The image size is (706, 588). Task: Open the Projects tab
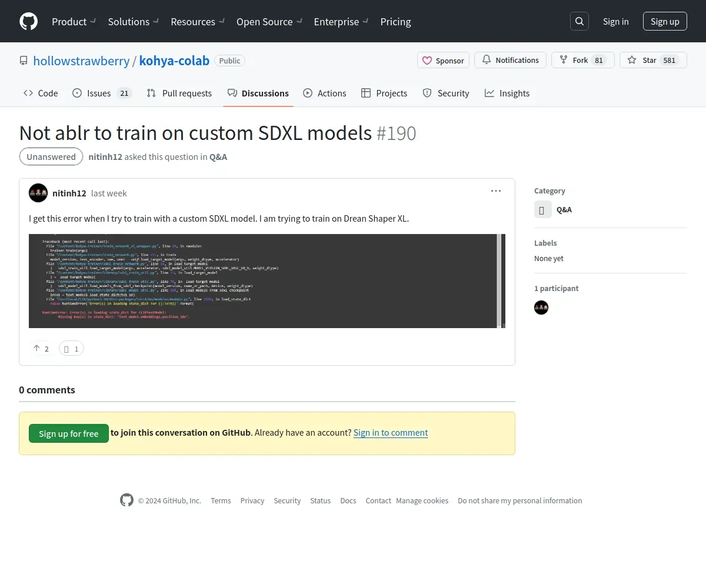(x=384, y=93)
